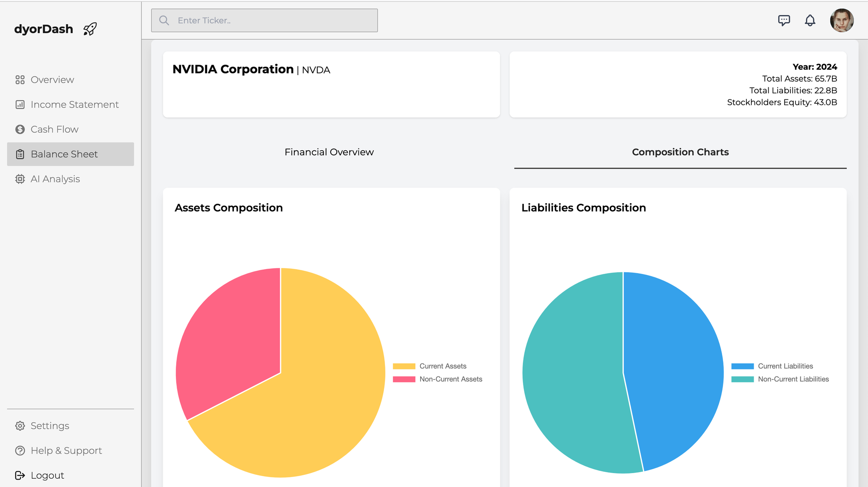
Task: Click the Year: 2024 text
Action: 815,67
